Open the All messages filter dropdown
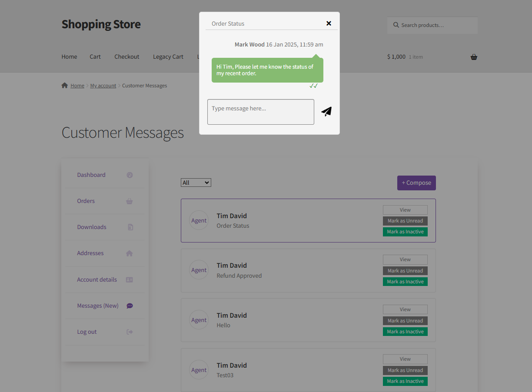The width and height of the screenshot is (532, 392). click(196, 183)
